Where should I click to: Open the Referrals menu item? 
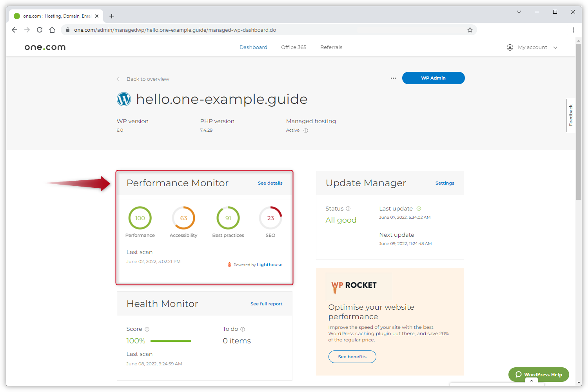[x=331, y=47]
